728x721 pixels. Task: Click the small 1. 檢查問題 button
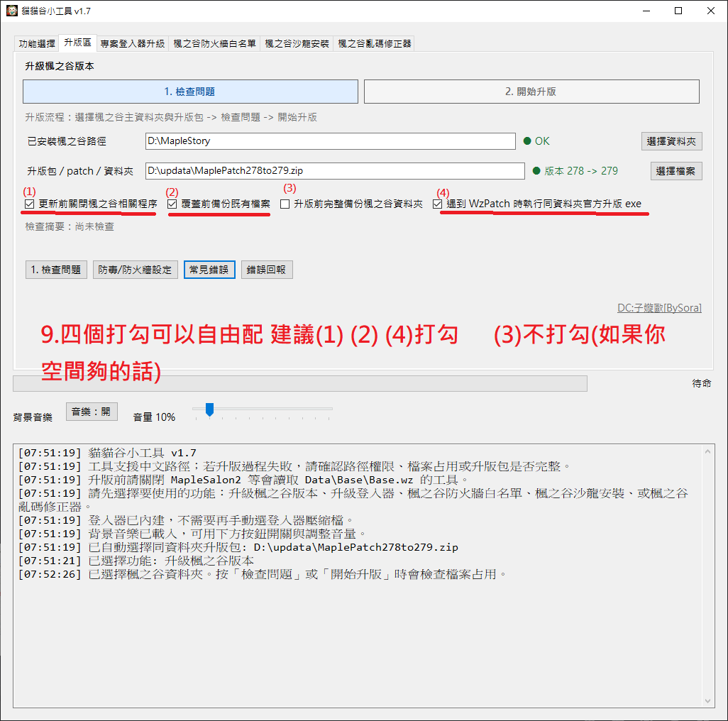coord(56,270)
